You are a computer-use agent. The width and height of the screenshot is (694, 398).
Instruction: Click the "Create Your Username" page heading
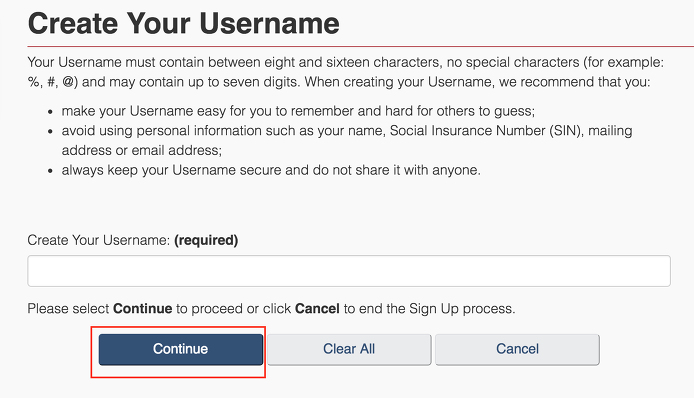point(184,23)
